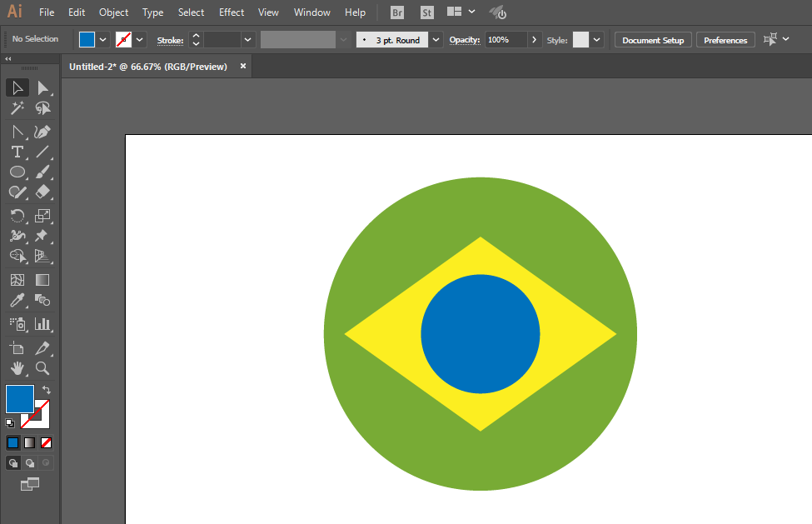Open the Effect menu

point(232,12)
